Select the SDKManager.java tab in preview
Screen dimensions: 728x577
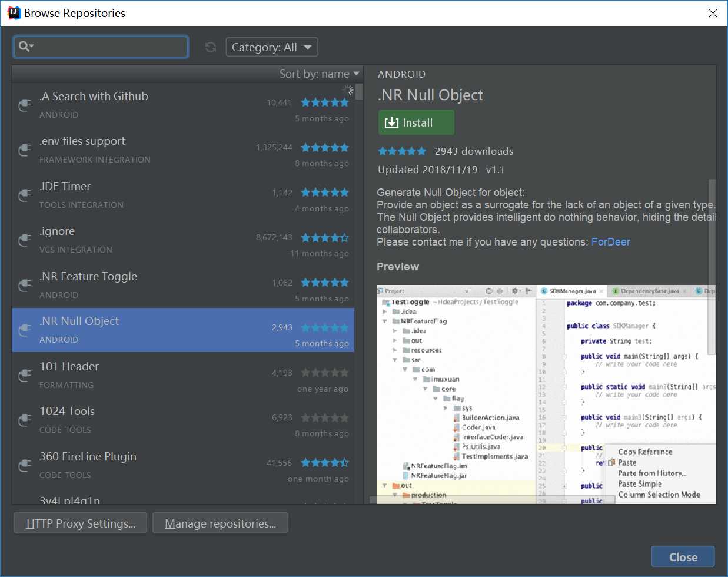point(572,291)
